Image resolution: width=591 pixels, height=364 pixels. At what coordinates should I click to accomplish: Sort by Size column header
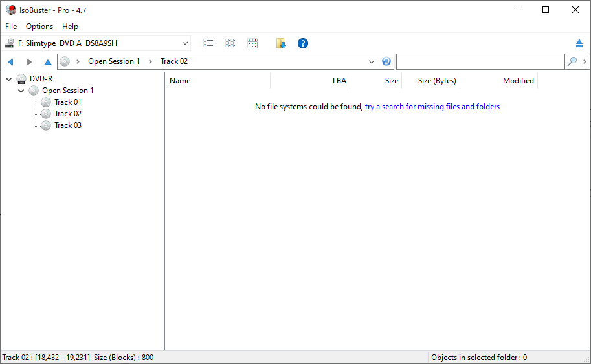coord(376,81)
